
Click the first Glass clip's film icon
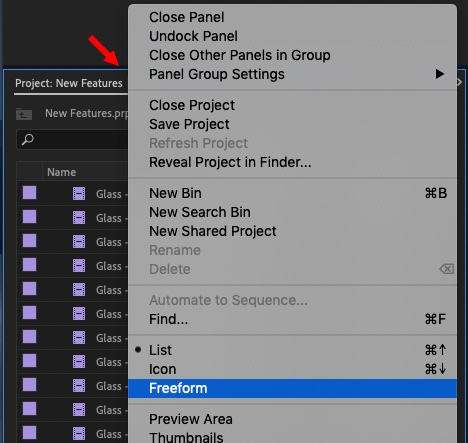79,194
